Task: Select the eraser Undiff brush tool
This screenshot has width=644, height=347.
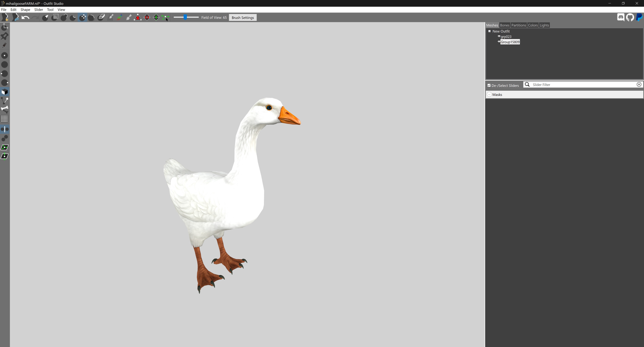Action: (101, 17)
